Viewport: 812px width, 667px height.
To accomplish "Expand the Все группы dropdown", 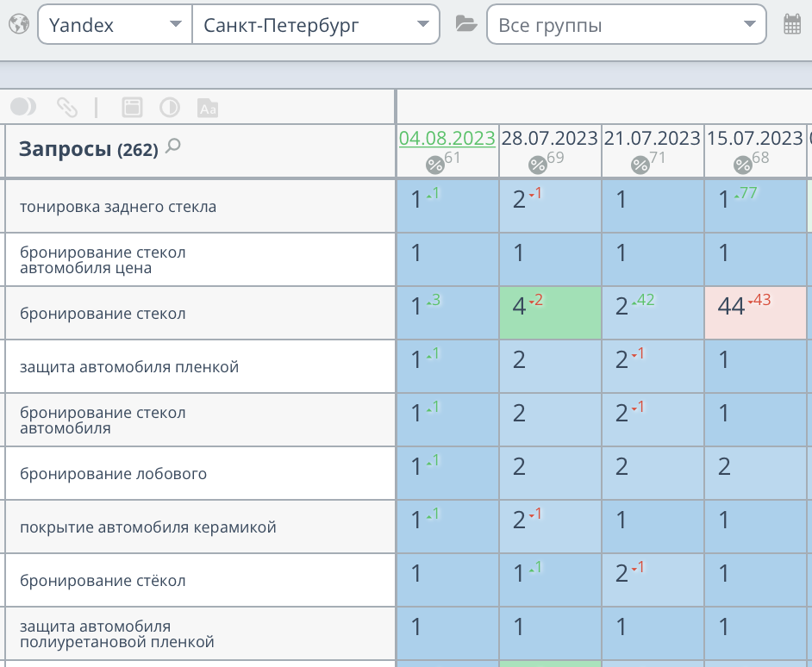I will (x=626, y=24).
